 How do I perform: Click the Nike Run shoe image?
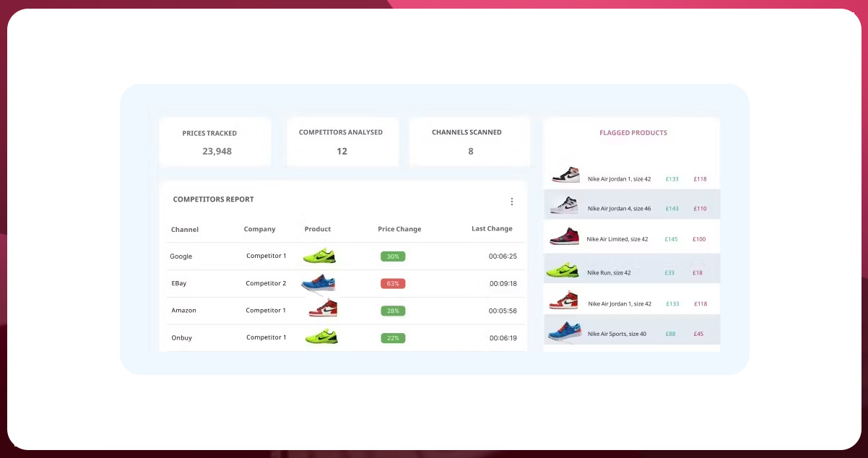pyautogui.click(x=563, y=272)
